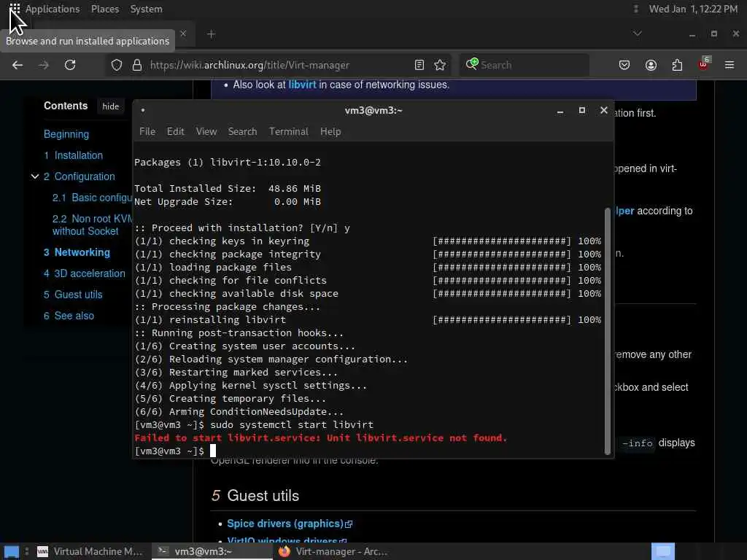Jump to Configuration section link
This screenshot has width=747, height=560.
tap(79, 176)
